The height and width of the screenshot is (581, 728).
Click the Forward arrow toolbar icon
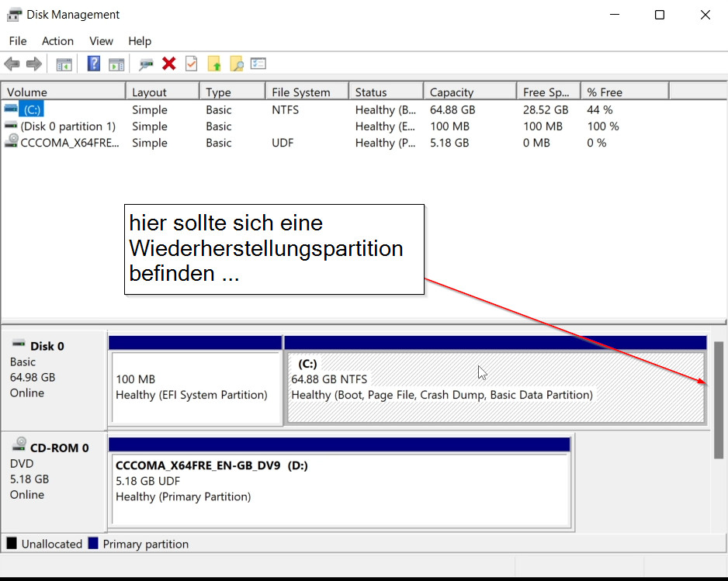coord(33,64)
